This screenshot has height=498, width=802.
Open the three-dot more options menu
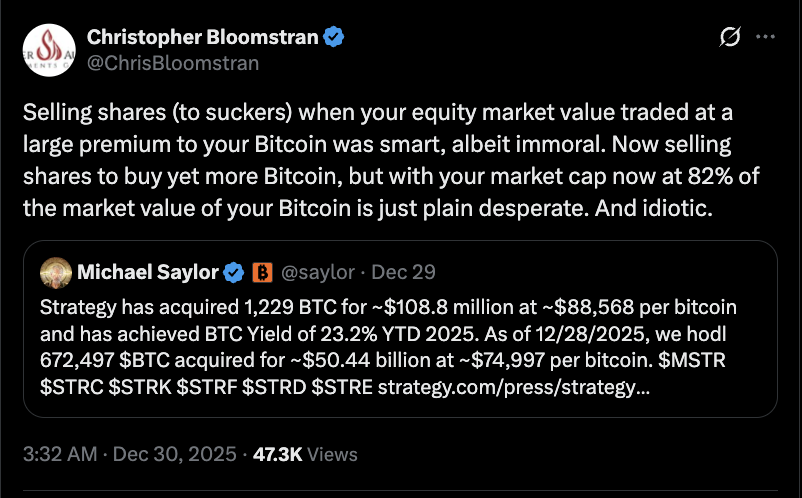tap(765, 38)
